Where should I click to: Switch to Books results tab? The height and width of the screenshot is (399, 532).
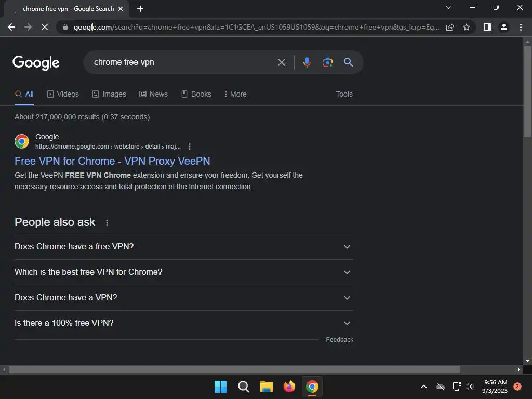pyautogui.click(x=196, y=95)
